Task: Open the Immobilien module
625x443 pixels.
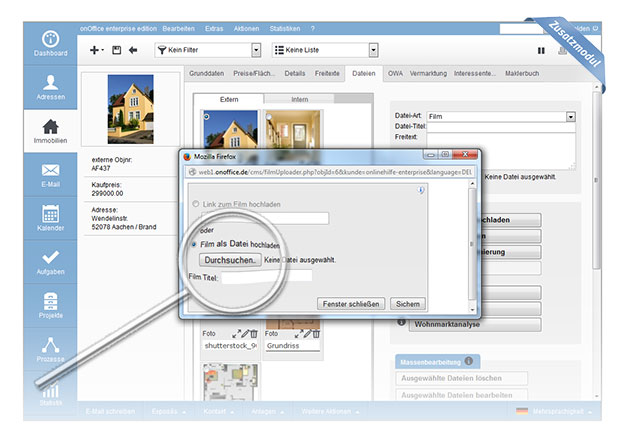Action: [x=50, y=131]
